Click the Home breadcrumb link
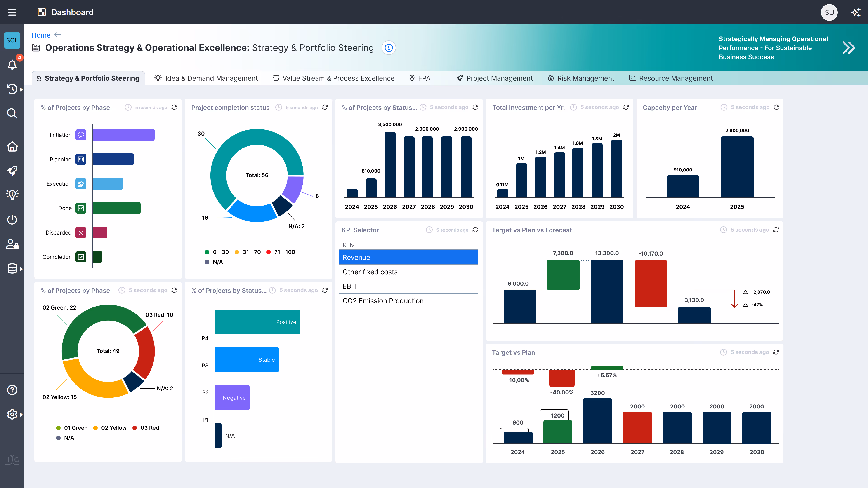Image resolution: width=868 pixels, height=488 pixels. pyautogui.click(x=41, y=35)
